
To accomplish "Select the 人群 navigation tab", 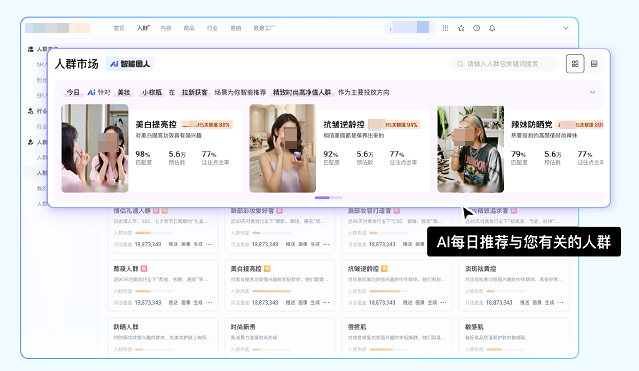I will click(143, 28).
